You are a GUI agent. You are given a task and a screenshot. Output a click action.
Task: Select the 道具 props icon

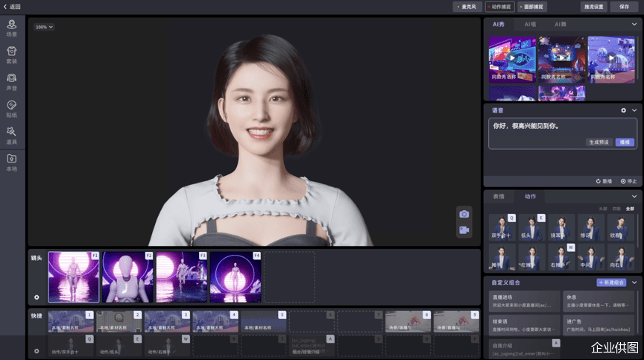12,135
